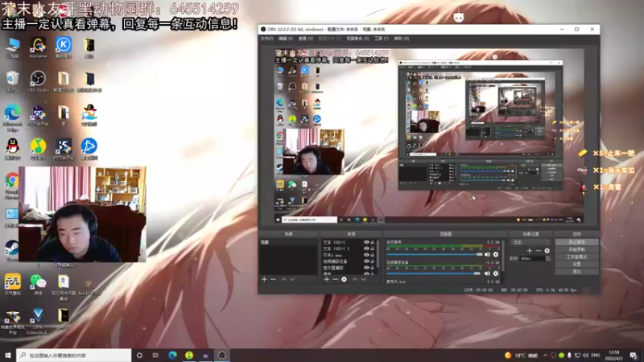Move the selected source up in Sources
The image size is (644, 362).
click(x=355, y=279)
